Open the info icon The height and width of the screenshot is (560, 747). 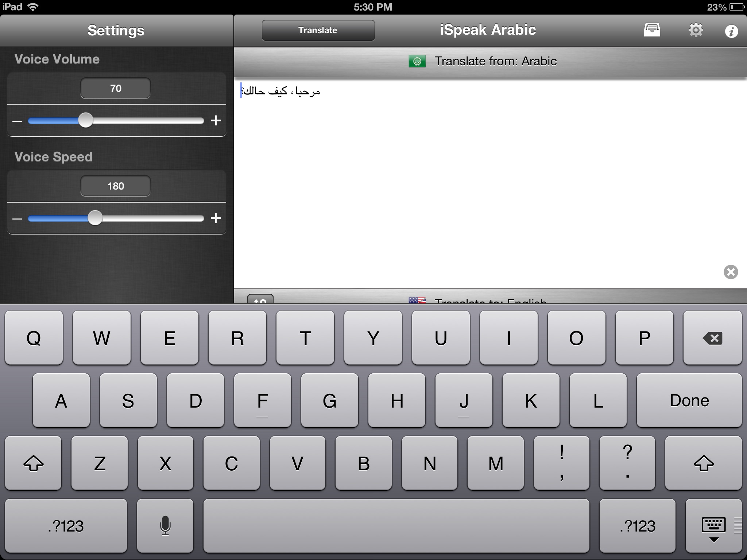[731, 32]
